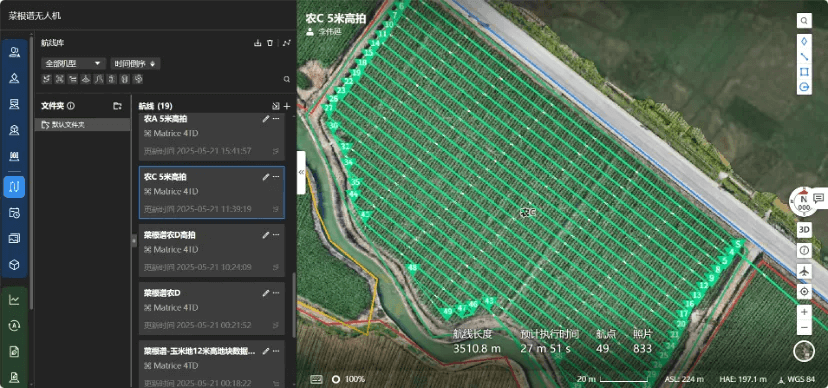Recenter the map with the locate icon

click(x=804, y=291)
